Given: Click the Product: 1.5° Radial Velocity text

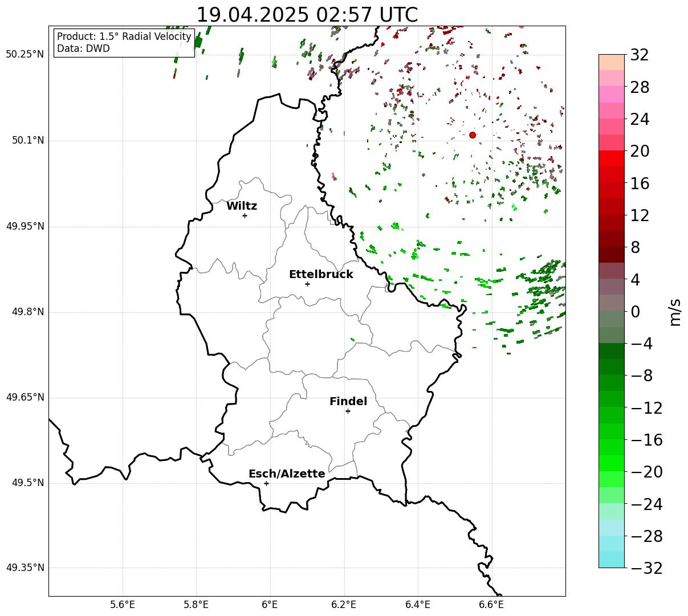Looking at the screenshot, I should (124, 36).
